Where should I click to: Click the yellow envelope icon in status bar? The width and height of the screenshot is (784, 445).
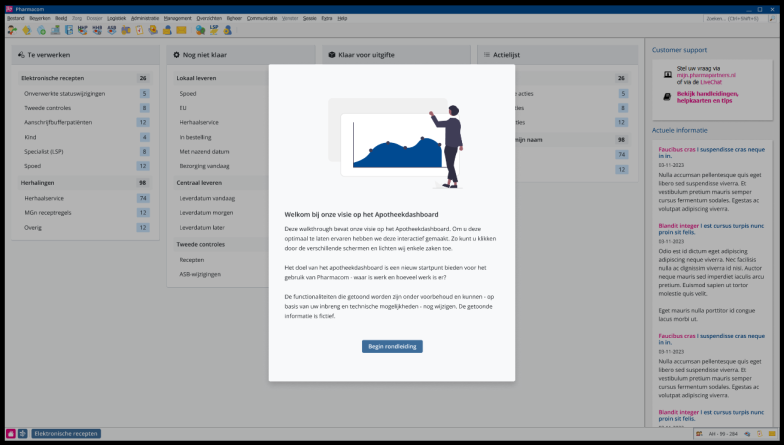click(x=772, y=434)
